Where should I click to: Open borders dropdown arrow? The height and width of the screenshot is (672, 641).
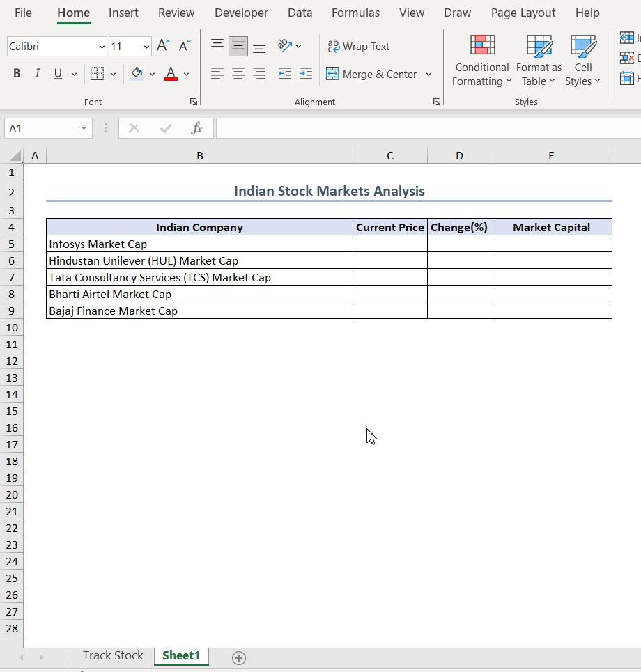[x=113, y=74]
